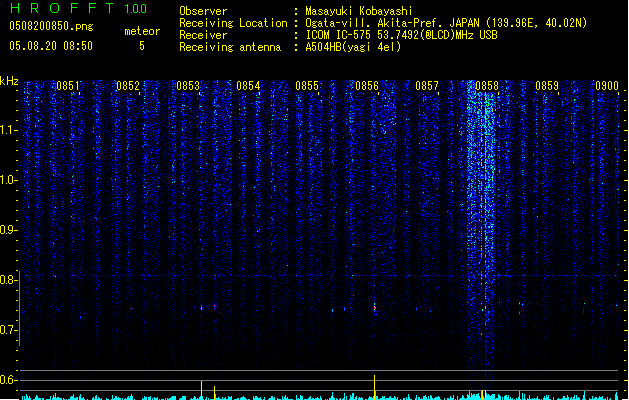Click the meteor label
Screen dimensions: 629x400
(142, 31)
